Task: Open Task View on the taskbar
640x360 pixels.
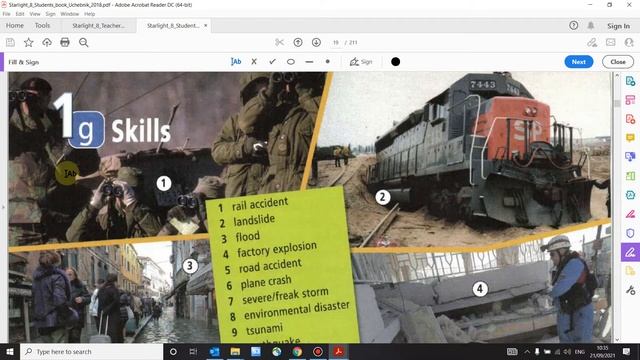Action: [193, 351]
